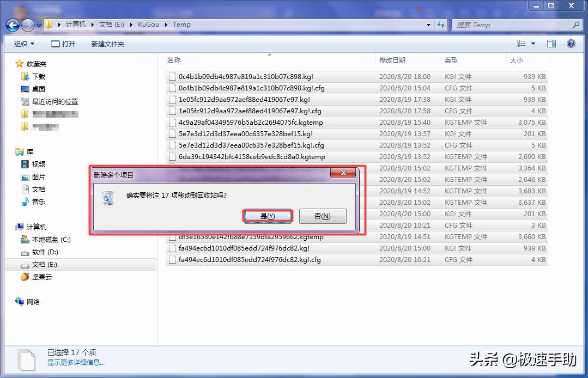Click the search Temp input field
This screenshot has height=378, width=588.
[512, 25]
